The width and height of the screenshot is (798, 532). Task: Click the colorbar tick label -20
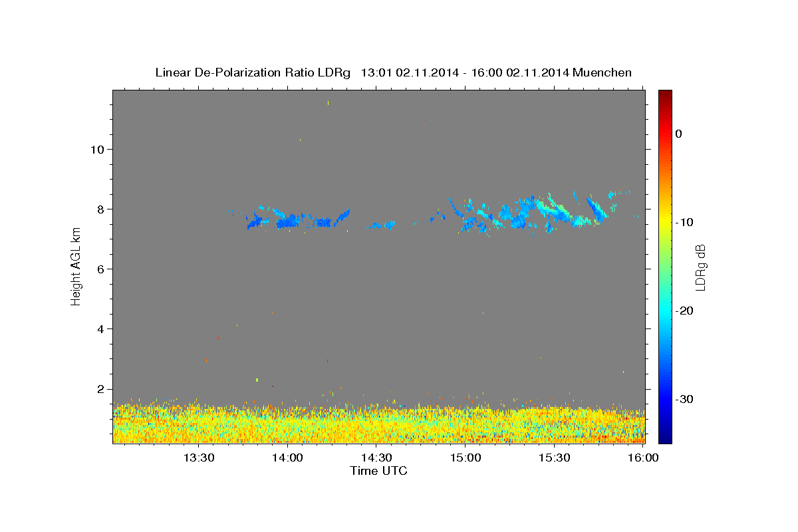[x=686, y=311]
